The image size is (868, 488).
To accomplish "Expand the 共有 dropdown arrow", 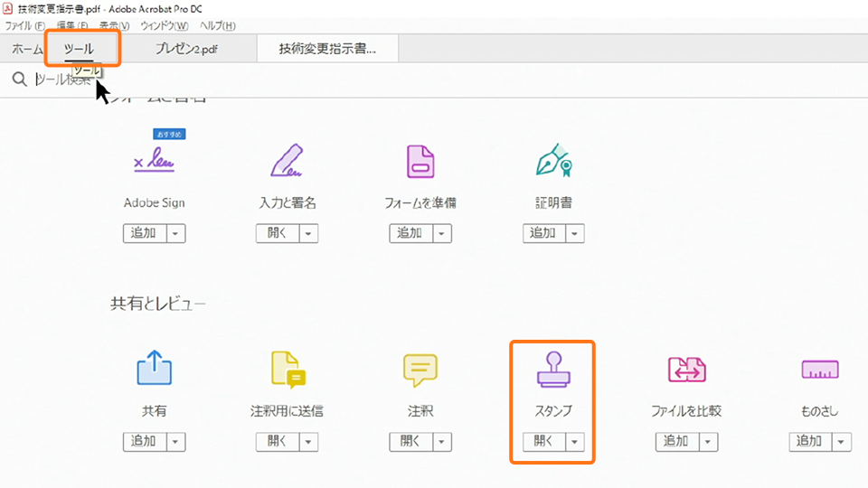I will point(175,442).
